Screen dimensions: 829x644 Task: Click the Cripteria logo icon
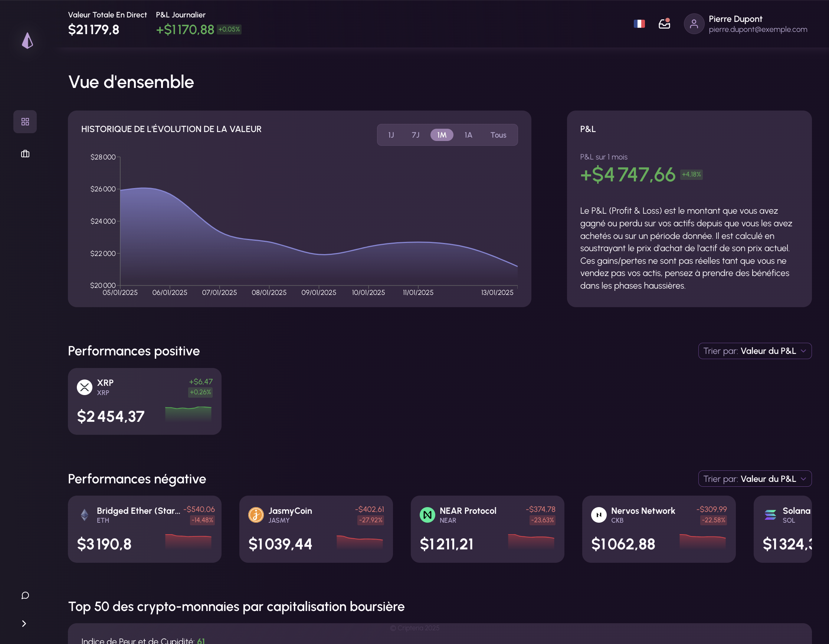tap(27, 40)
